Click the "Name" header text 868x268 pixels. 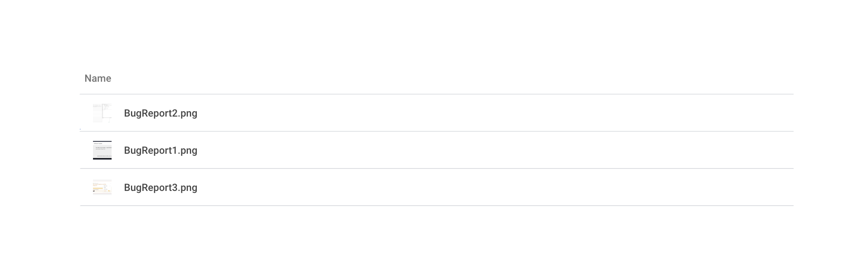click(x=98, y=79)
